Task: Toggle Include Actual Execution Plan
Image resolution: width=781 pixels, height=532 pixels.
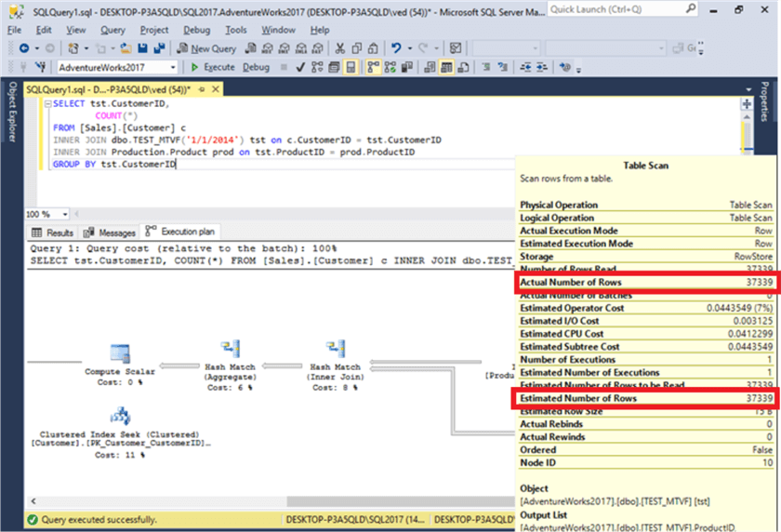Action: click(373, 67)
